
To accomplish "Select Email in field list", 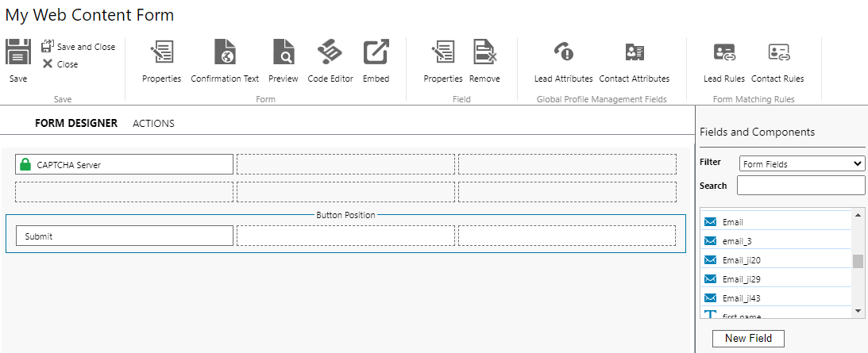I will pyautogui.click(x=776, y=222).
